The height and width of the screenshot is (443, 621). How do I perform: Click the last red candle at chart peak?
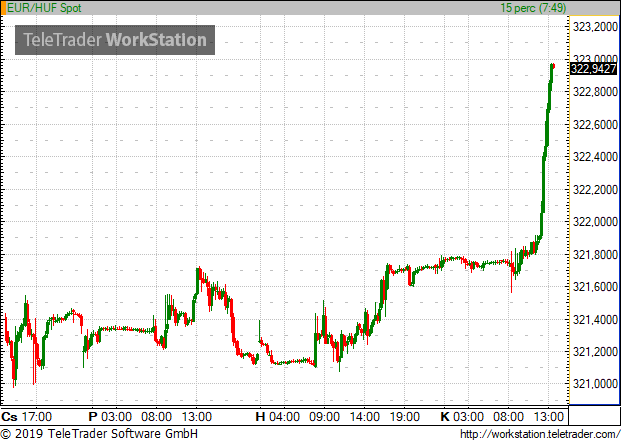tap(553, 66)
